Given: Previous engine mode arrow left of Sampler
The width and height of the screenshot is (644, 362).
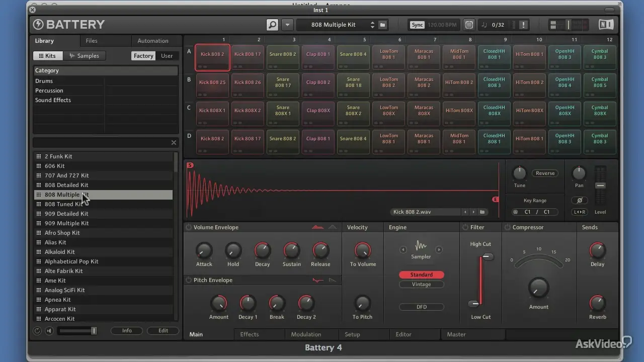Looking at the screenshot, I should point(403,249).
